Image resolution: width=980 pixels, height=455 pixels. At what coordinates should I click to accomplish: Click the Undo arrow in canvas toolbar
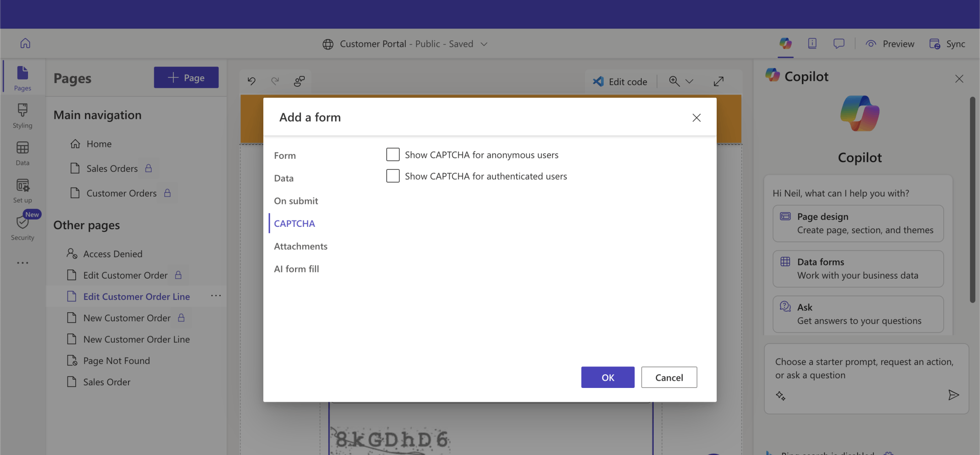tap(251, 81)
